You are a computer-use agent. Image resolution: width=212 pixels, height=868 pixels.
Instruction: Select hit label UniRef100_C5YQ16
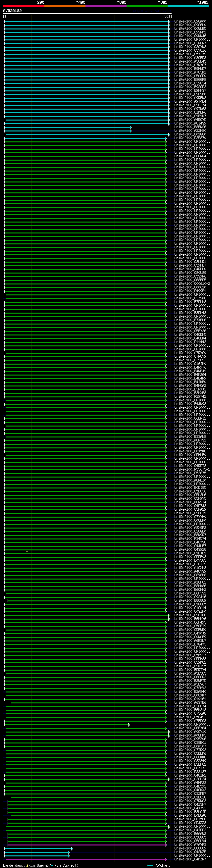click(190, 51)
